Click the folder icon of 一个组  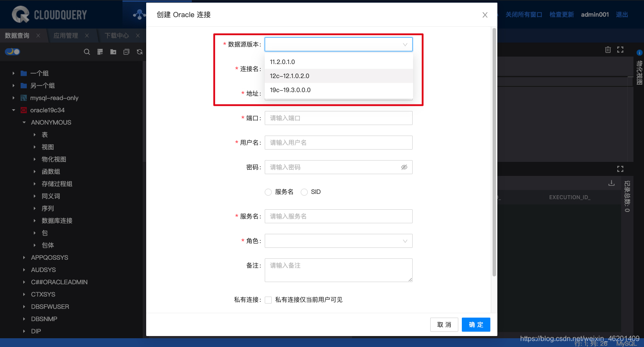(x=24, y=73)
